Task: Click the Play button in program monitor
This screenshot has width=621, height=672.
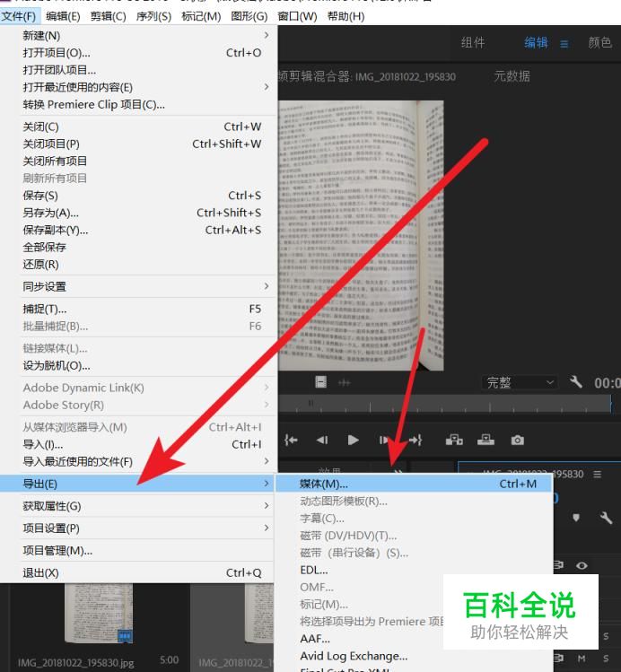Action: pyautogui.click(x=353, y=440)
